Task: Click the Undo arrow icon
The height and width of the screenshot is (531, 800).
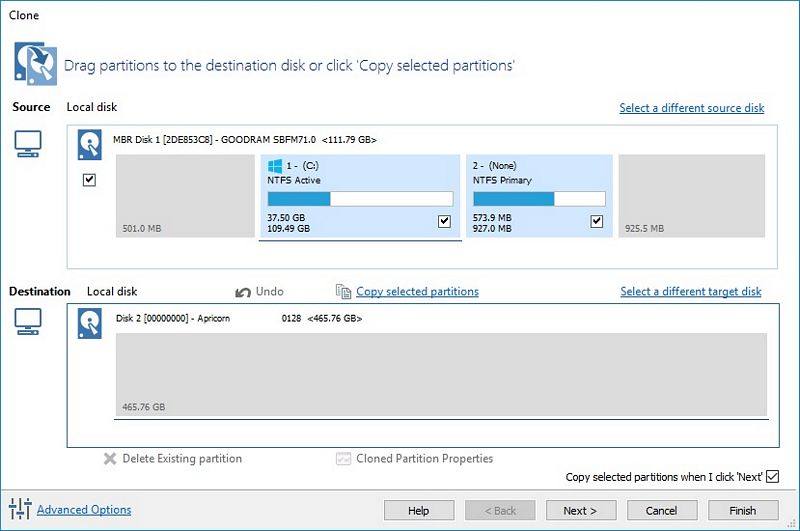Action: 243,292
